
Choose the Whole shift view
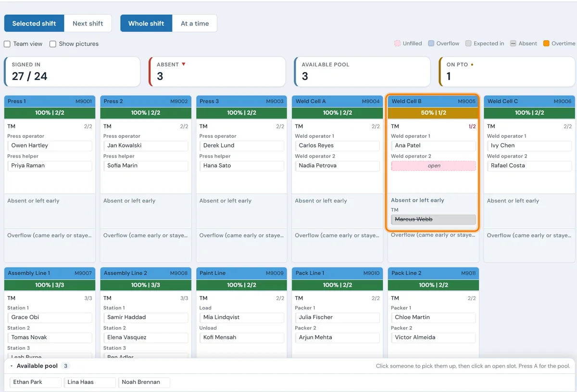pos(146,23)
